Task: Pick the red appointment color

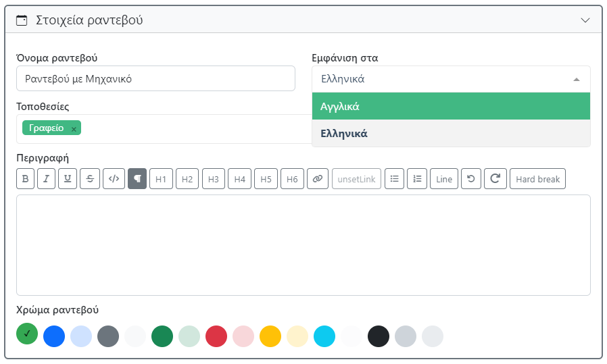Action: click(216, 336)
